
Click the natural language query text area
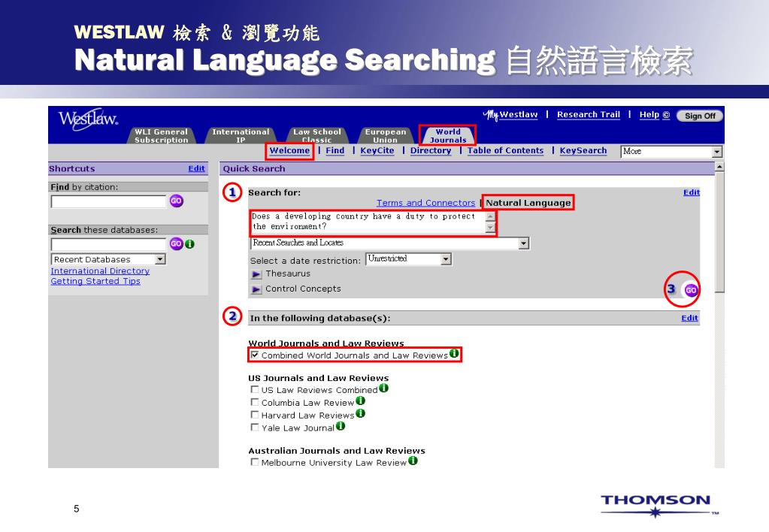pos(368,222)
